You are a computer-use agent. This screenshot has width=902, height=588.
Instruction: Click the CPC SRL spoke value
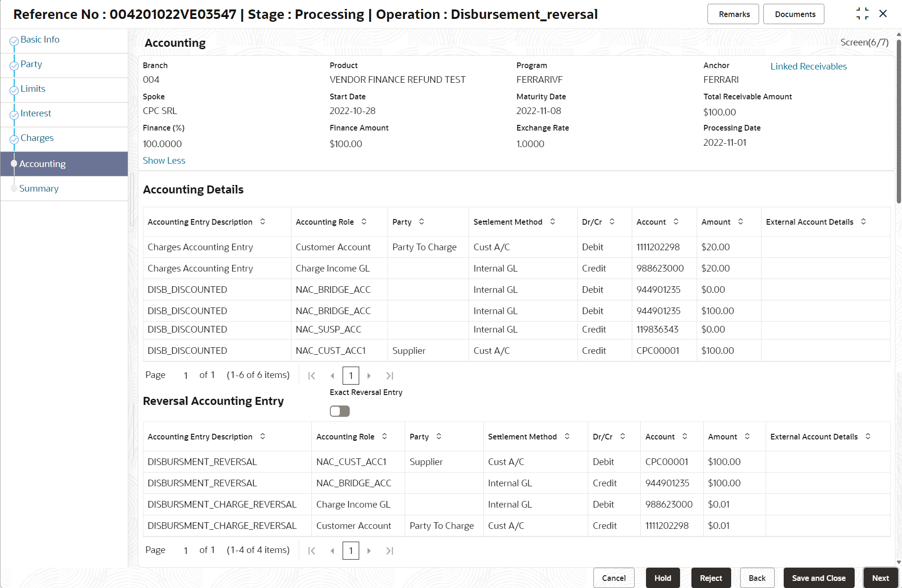(x=160, y=111)
